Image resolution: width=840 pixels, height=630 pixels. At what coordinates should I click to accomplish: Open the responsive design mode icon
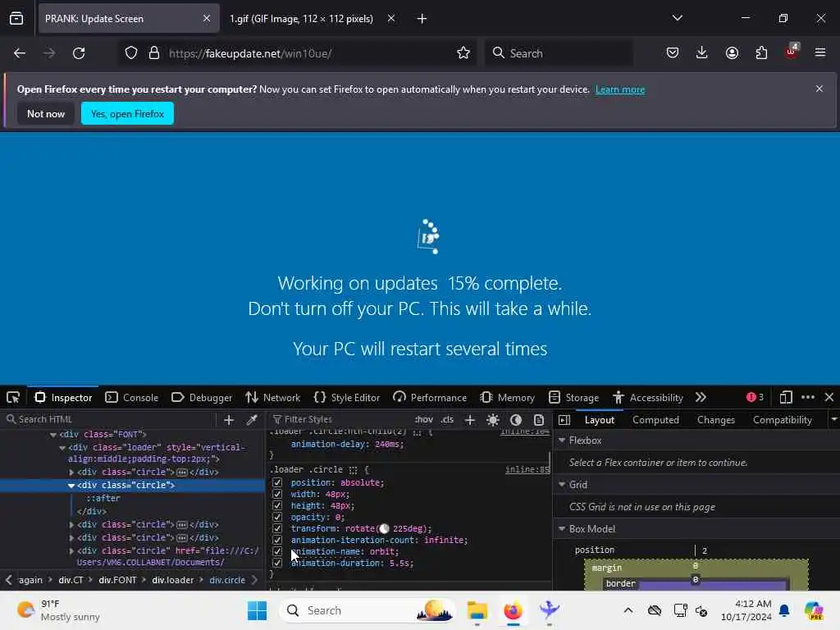point(786,398)
